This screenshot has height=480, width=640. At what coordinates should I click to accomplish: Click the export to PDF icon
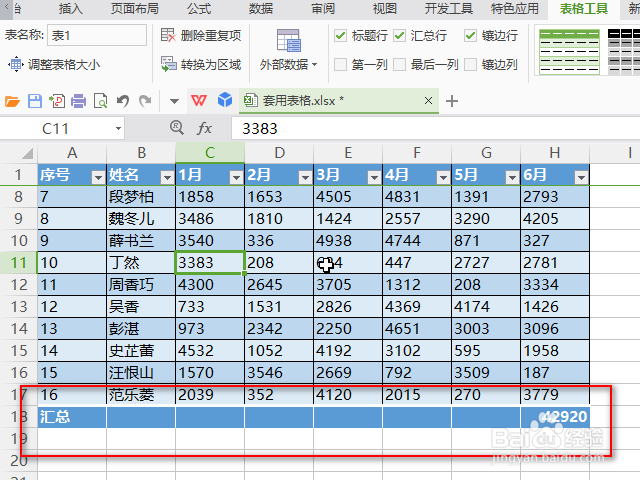click(57, 101)
